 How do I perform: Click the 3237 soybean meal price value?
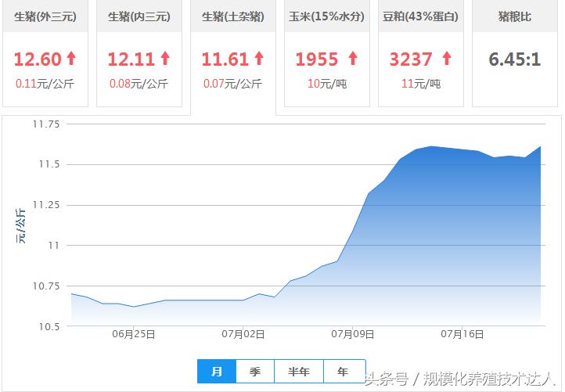click(x=411, y=59)
